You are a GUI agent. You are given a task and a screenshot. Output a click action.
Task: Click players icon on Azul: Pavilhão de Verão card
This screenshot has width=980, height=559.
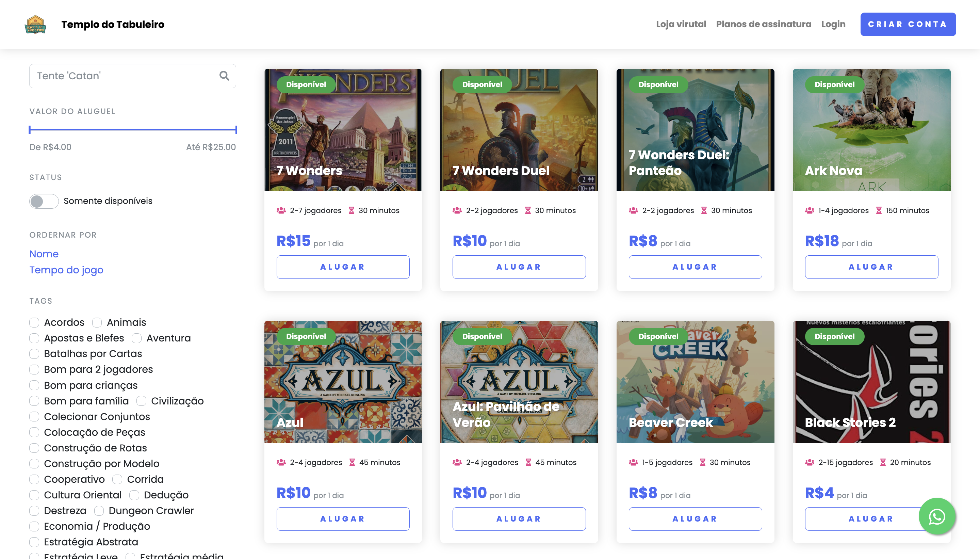click(x=457, y=462)
